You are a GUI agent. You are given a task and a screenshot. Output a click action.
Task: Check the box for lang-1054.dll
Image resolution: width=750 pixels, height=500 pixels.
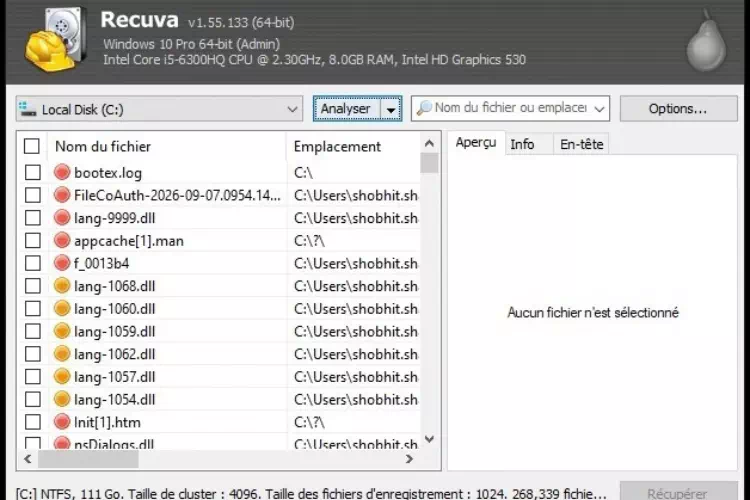pyautogui.click(x=33, y=399)
